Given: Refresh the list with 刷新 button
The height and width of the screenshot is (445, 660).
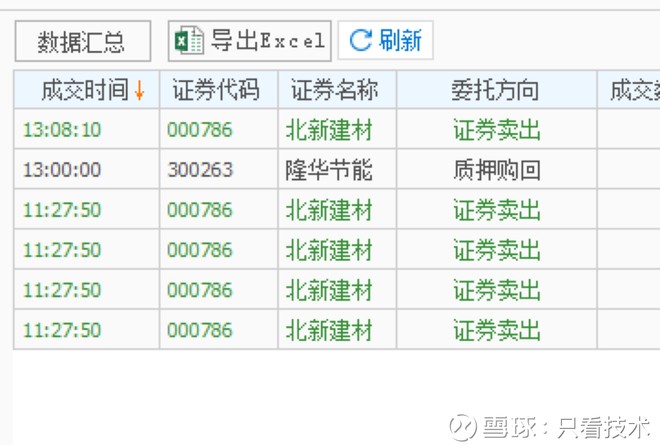Looking at the screenshot, I should coord(386,40).
